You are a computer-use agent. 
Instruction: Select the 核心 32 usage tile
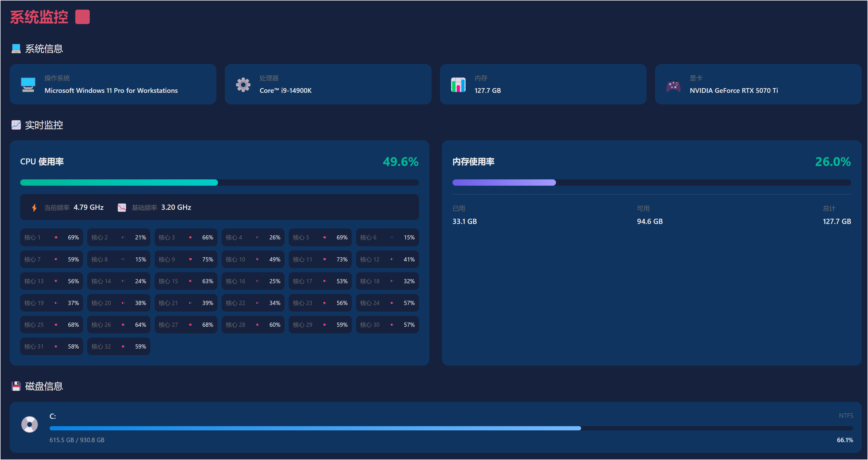119,346
